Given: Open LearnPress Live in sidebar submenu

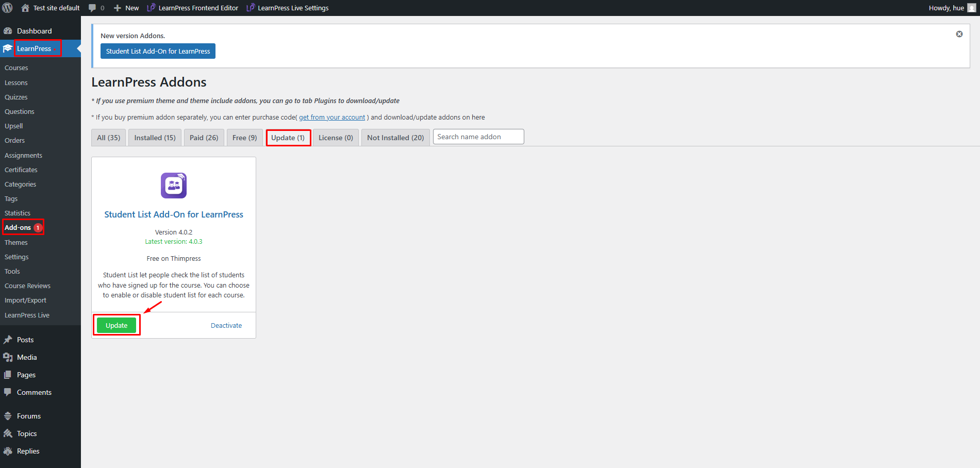Looking at the screenshot, I should coord(27,315).
